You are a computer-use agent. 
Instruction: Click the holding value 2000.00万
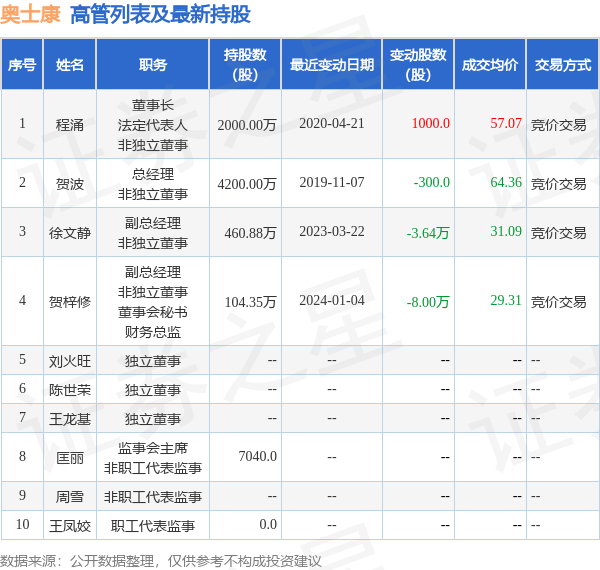[x=247, y=125]
